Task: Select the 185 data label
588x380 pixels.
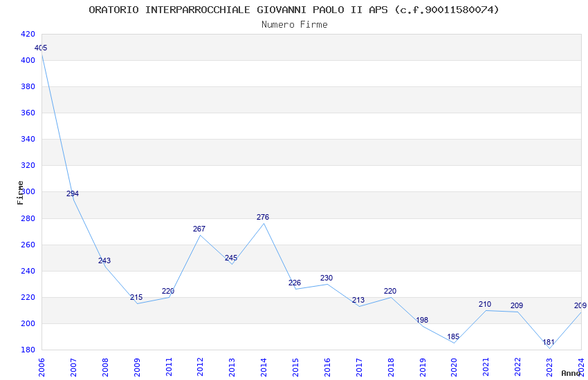Action: coord(453,336)
